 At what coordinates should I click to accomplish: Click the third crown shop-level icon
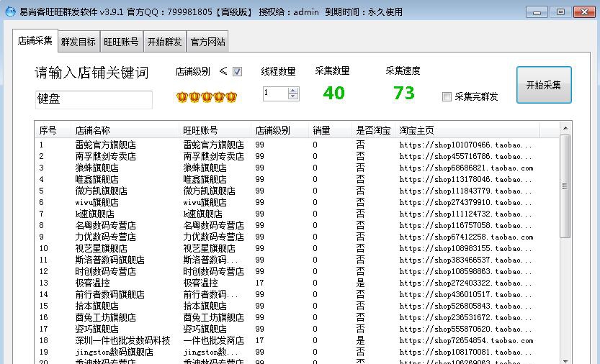[x=206, y=96]
